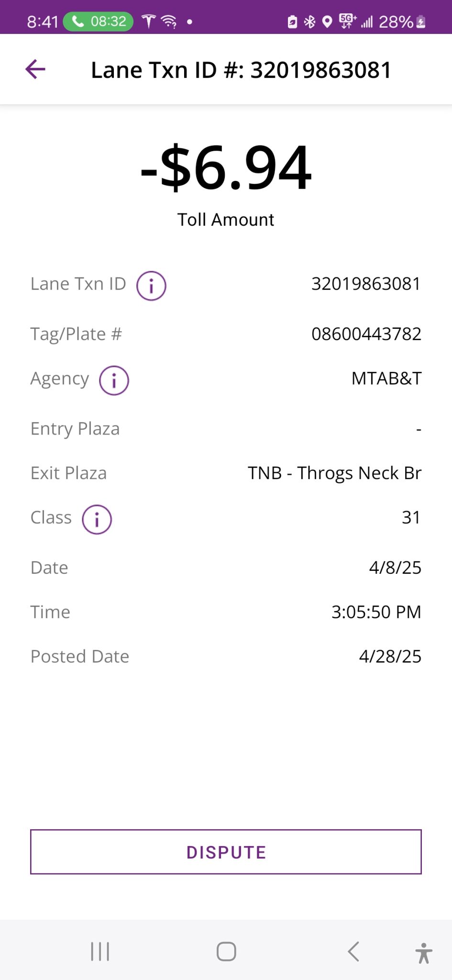
Task: Open Android recent apps button
Action: pos(100,951)
